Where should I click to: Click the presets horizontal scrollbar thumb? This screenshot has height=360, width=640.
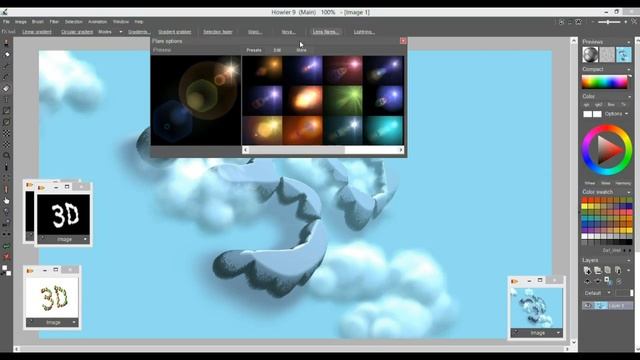pyautogui.click(x=297, y=150)
